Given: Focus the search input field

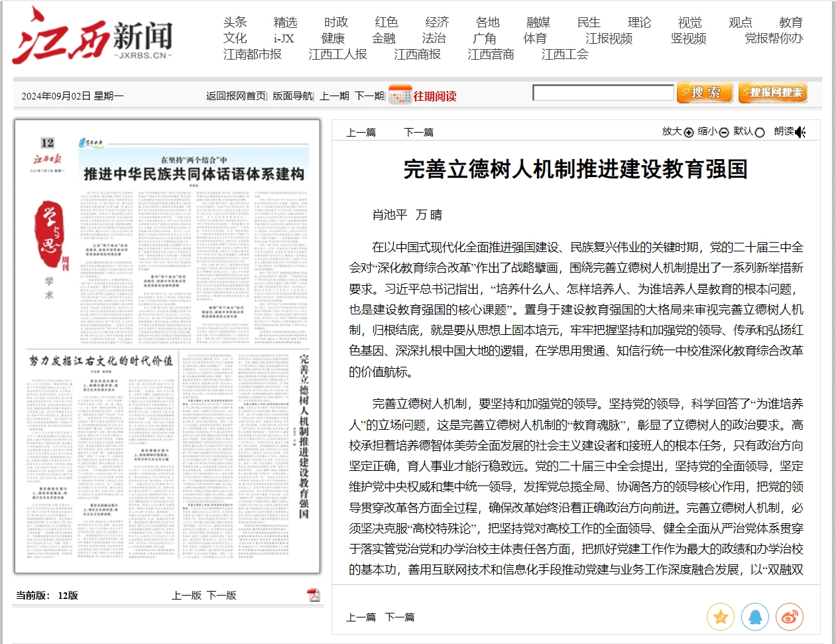Looking at the screenshot, I should coord(603,93).
